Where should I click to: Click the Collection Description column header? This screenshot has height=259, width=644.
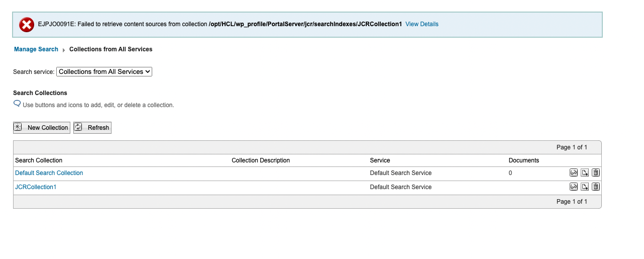(x=260, y=160)
